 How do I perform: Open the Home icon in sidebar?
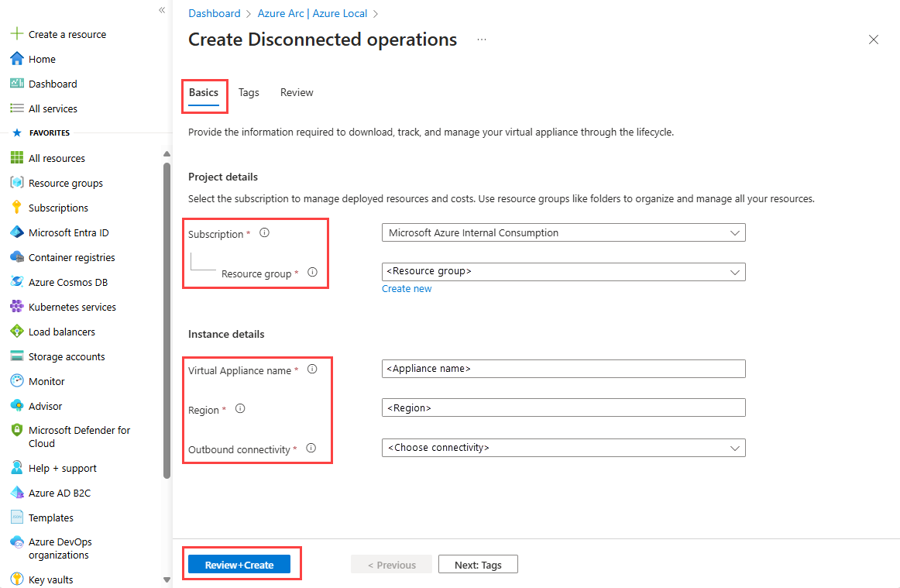point(16,59)
